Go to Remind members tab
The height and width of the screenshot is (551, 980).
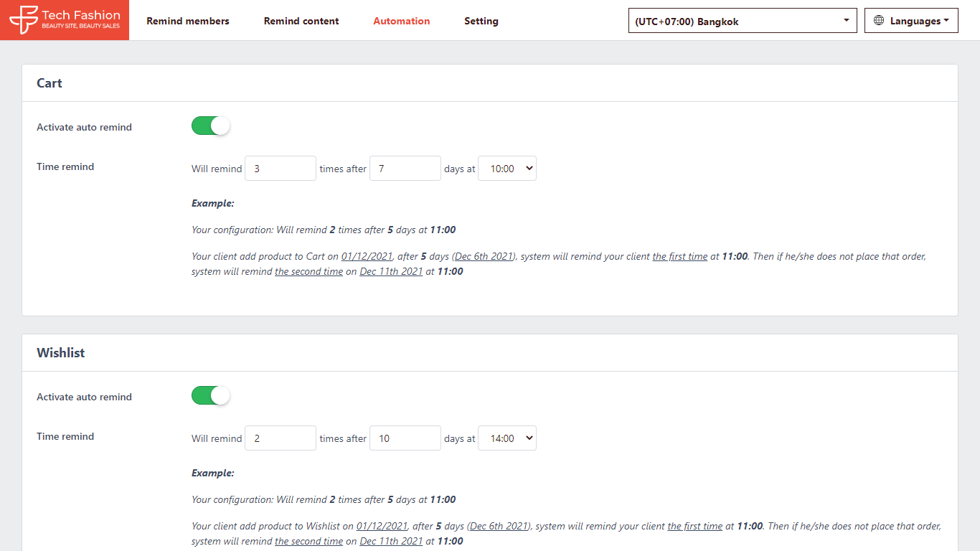pyautogui.click(x=188, y=21)
